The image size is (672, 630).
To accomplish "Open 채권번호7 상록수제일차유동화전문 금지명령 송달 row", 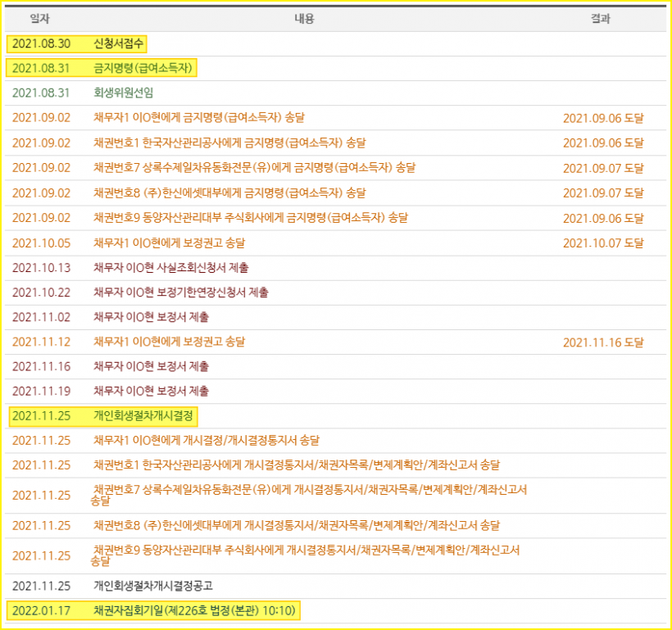I will coord(255,168).
